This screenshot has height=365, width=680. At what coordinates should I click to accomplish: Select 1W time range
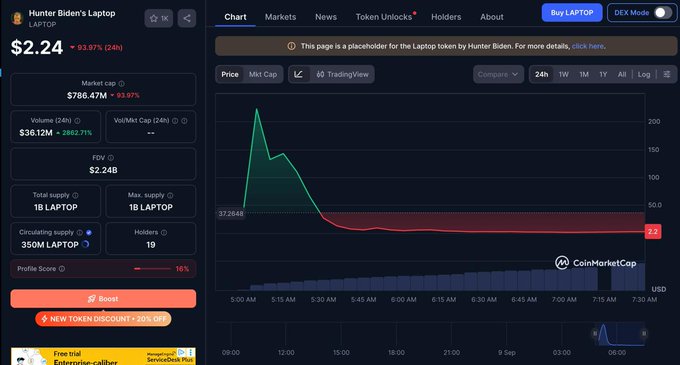point(563,74)
